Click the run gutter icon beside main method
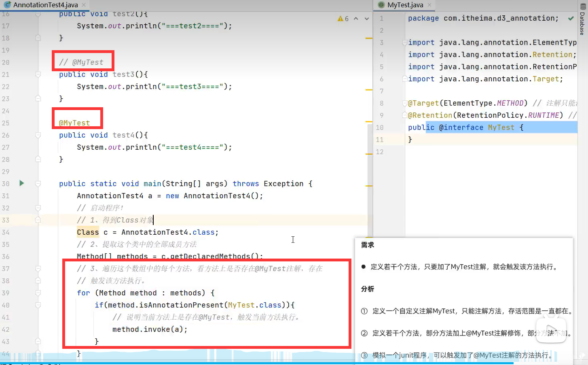The width and height of the screenshot is (588, 365). pyautogui.click(x=22, y=183)
